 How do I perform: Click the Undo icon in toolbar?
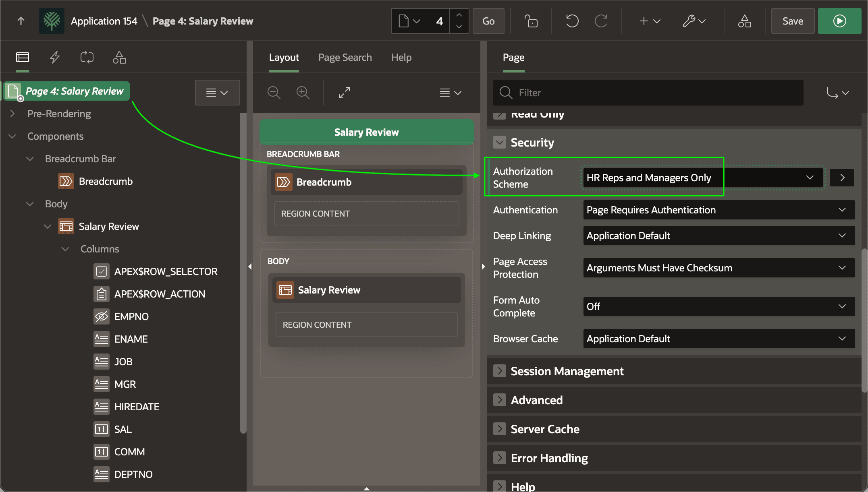tap(572, 21)
